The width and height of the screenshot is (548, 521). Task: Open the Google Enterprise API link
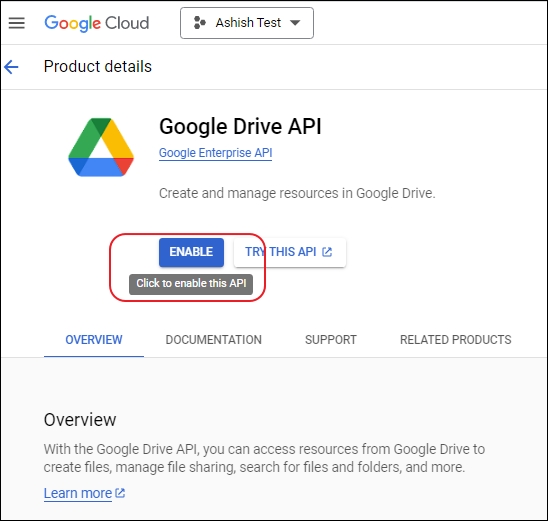[215, 153]
